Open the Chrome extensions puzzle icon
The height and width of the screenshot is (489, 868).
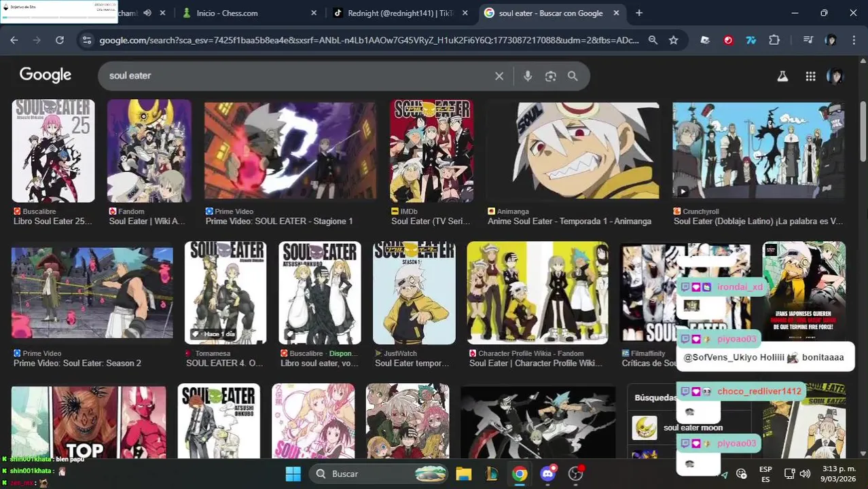click(774, 40)
